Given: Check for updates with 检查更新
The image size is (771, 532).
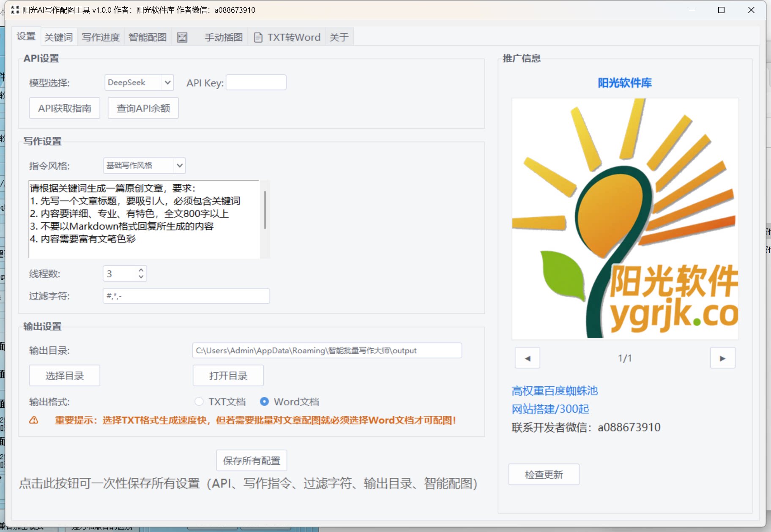Looking at the screenshot, I should coord(544,474).
